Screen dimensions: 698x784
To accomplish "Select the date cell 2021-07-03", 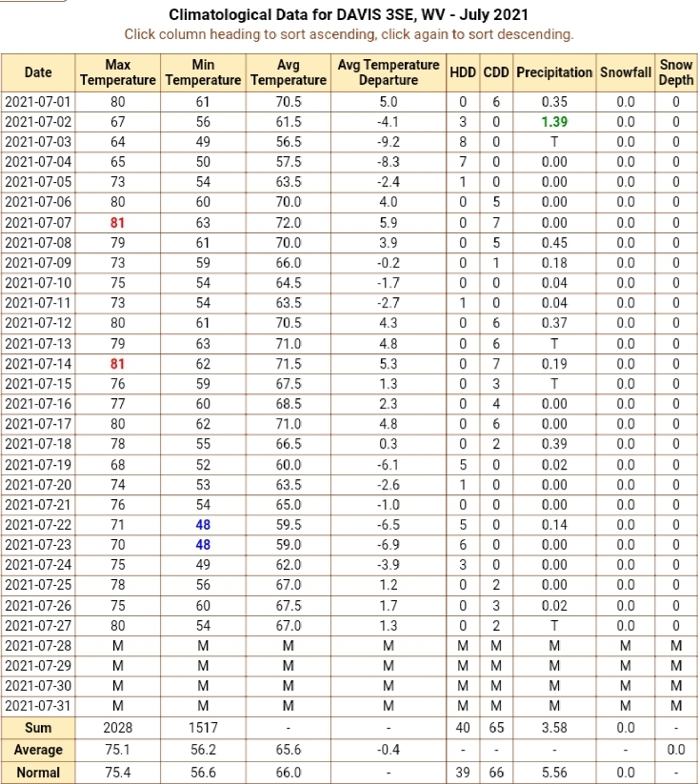I will [x=38, y=142].
